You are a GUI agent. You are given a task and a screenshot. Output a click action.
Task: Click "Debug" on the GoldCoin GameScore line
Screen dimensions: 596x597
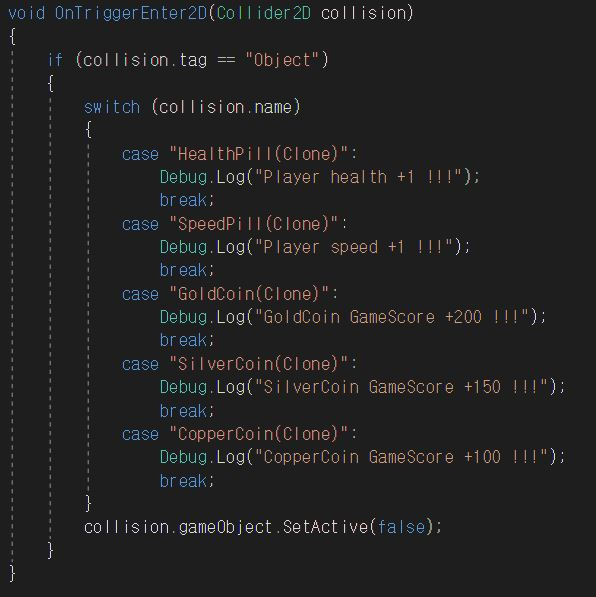[183, 318]
